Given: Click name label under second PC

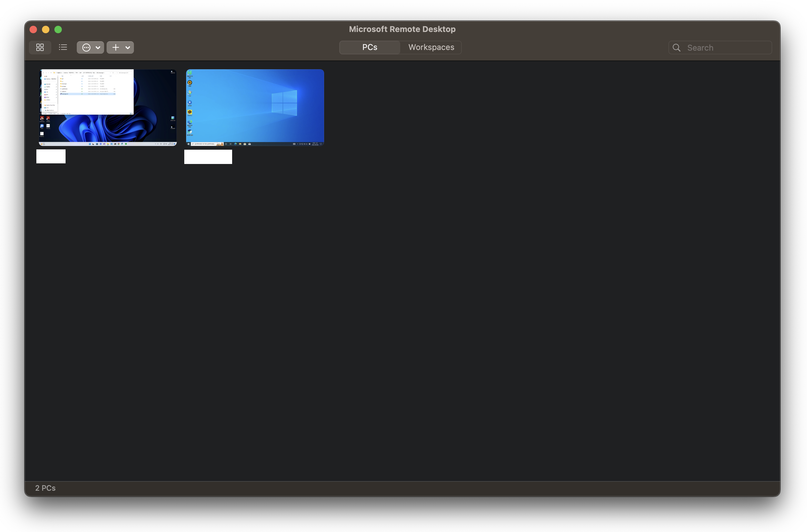Looking at the screenshot, I should pyautogui.click(x=208, y=157).
